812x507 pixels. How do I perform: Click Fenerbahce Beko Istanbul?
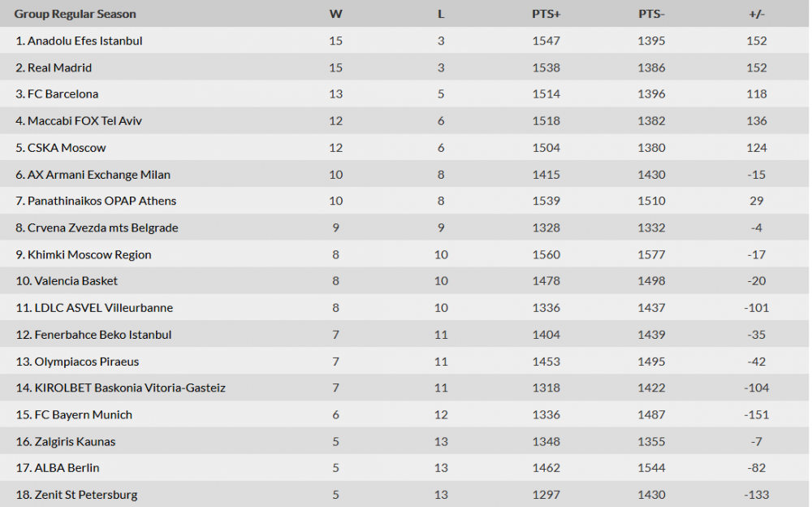102,335
